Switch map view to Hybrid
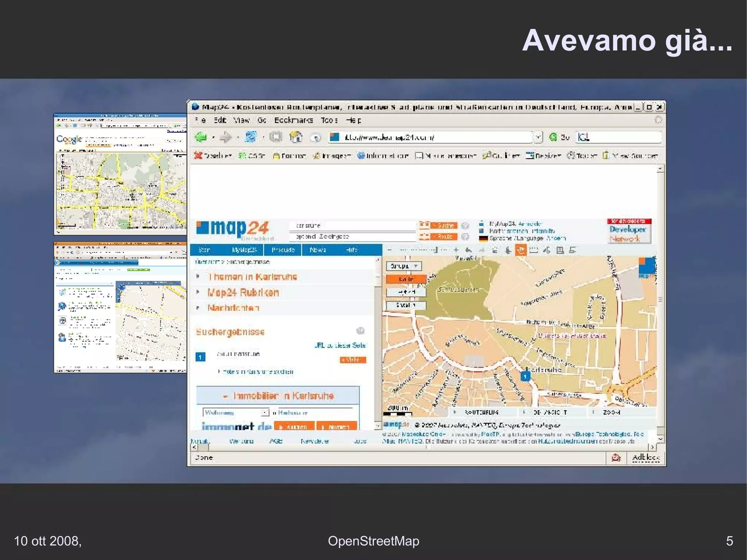The width and height of the screenshot is (747, 560). [406, 292]
